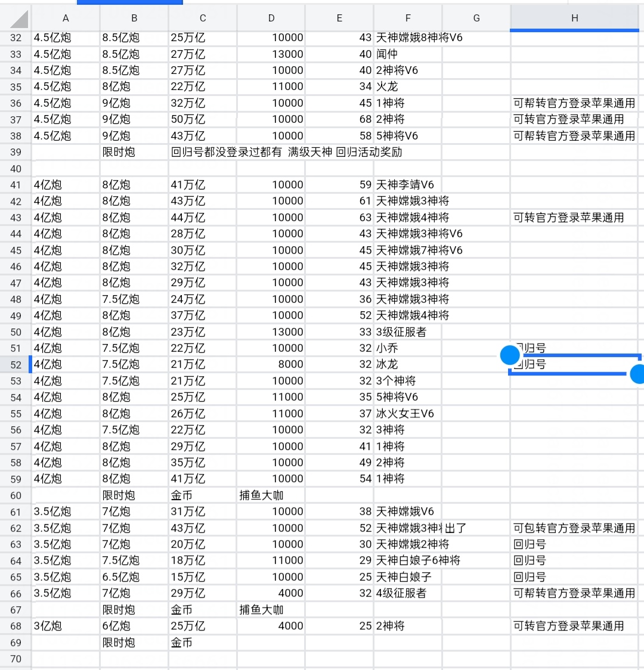The width and height of the screenshot is (644, 670).
Task: Select the 冰火女王V6 cell
Action: 408,414
